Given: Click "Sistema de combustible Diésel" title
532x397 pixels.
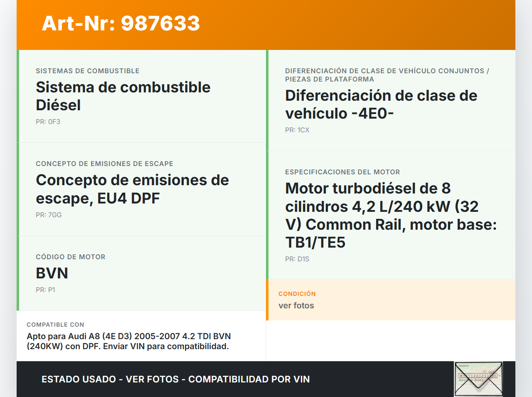Looking at the screenshot, I should click(123, 96).
